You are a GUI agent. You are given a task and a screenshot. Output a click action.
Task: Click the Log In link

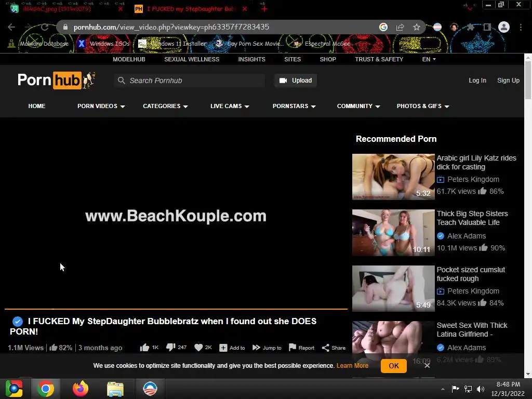coord(477,81)
